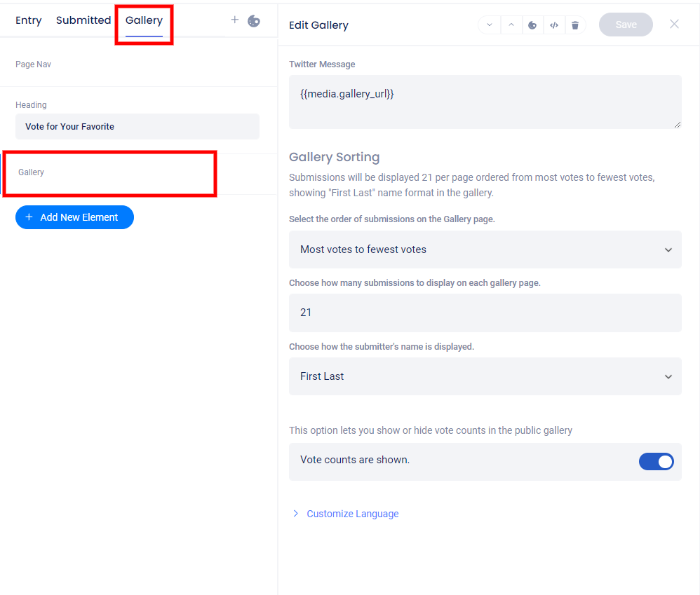Move the gallery element down with the down chevron
Screen dimensions: 700x595
point(489,25)
